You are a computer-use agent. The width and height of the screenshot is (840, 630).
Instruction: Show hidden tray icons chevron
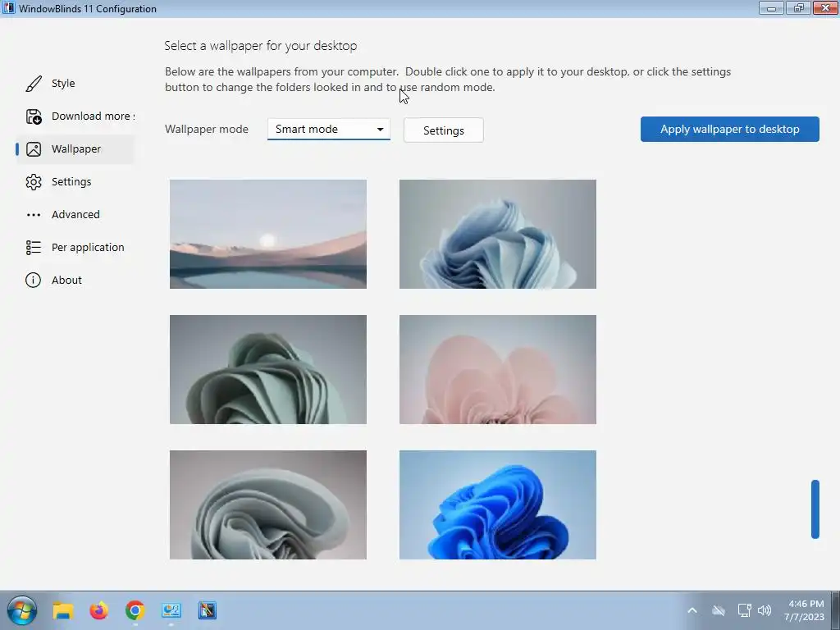coord(692,610)
